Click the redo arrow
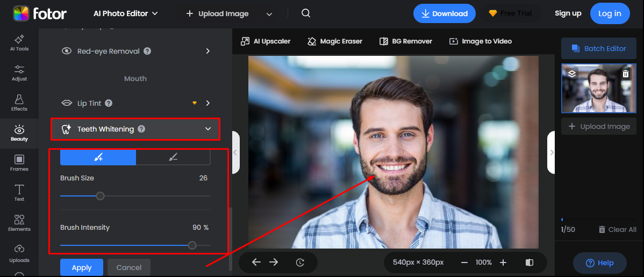This screenshot has width=644, height=277. click(x=274, y=262)
